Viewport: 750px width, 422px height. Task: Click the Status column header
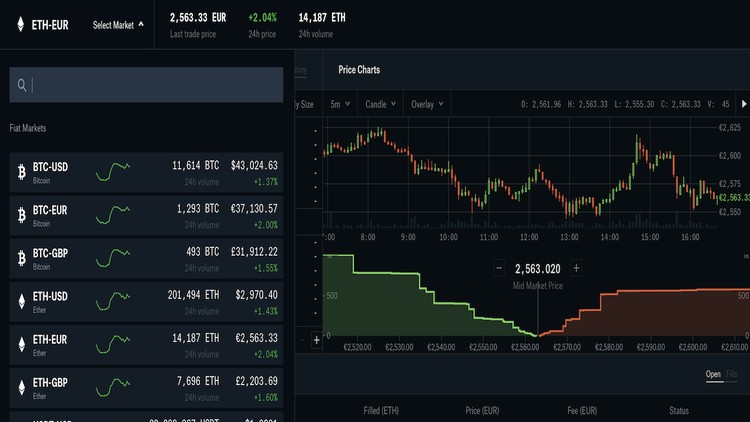pyautogui.click(x=679, y=411)
